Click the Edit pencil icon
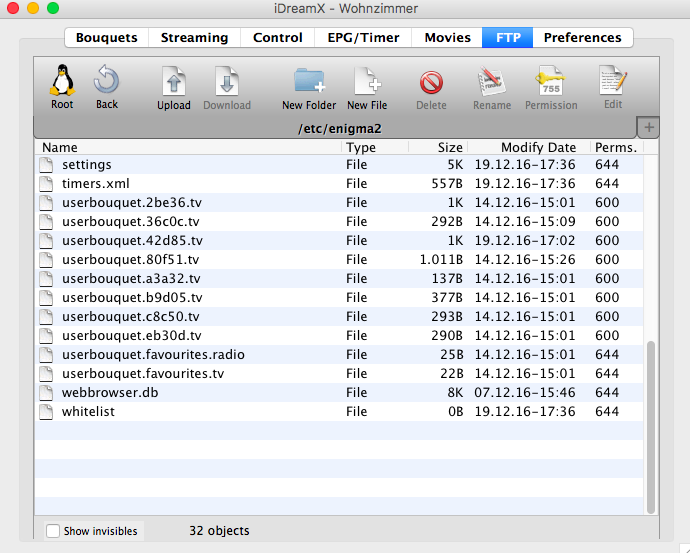Image resolution: width=690 pixels, height=553 pixels. (613, 80)
